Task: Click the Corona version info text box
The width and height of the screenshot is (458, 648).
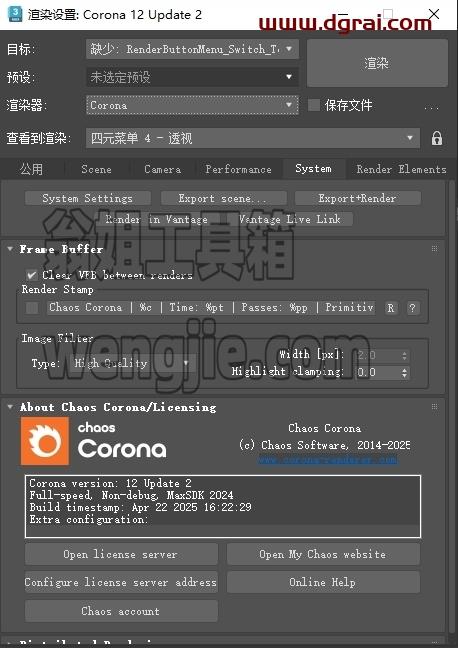Action: click(223, 506)
